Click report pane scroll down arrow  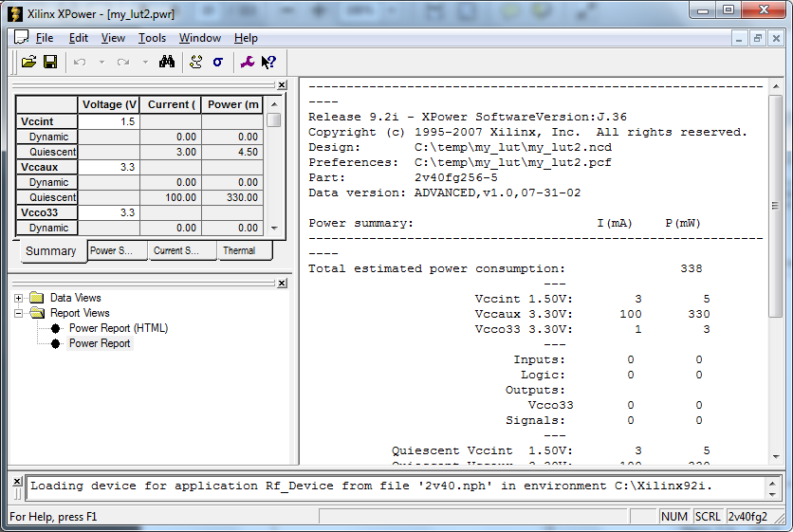[x=776, y=457]
